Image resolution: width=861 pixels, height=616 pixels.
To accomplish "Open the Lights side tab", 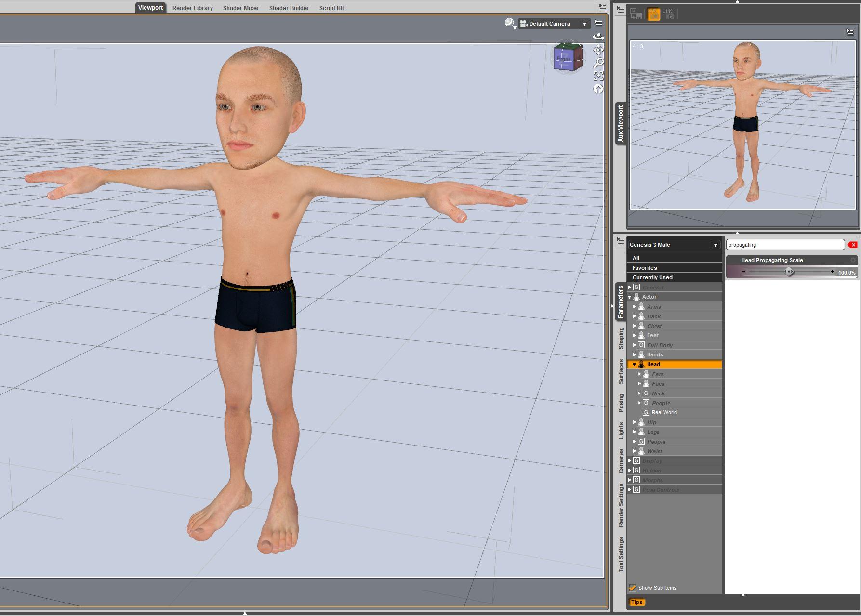I will tap(621, 431).
